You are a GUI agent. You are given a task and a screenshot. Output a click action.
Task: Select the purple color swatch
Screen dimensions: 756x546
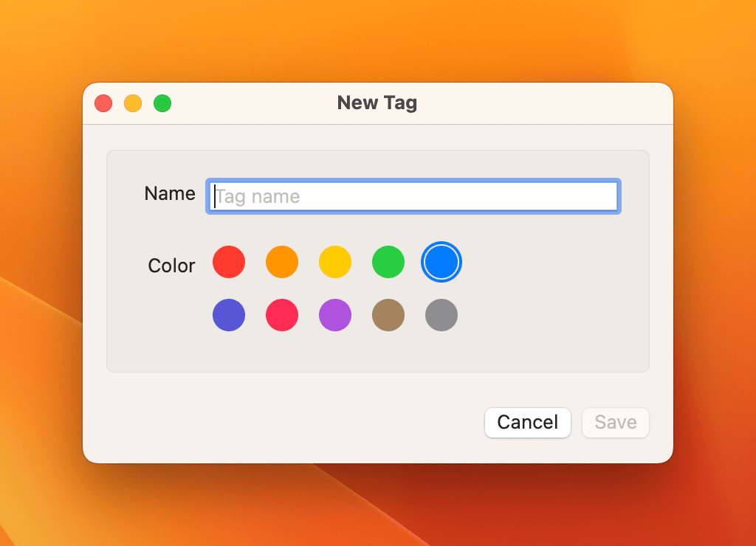[335, 315]
